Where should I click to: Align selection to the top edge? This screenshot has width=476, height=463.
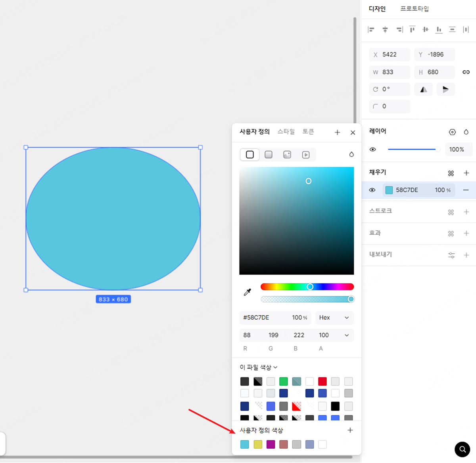click(x=413, y=29)
